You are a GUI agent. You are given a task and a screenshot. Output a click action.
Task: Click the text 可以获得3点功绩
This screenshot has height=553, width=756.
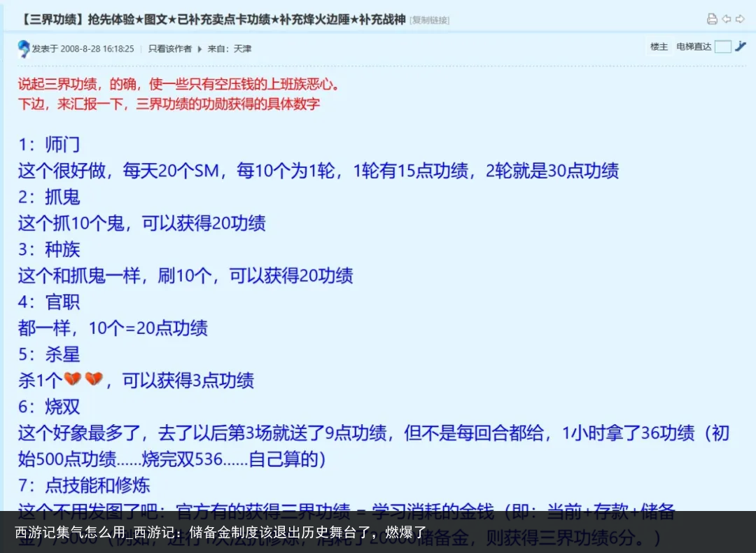[188, 380]
